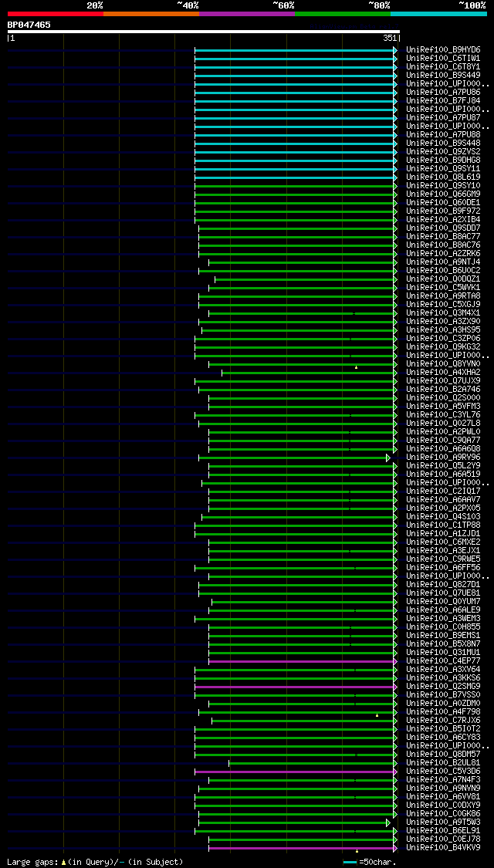
Task: Select hit label UniRef100_C4EP77
Action: 443,661
